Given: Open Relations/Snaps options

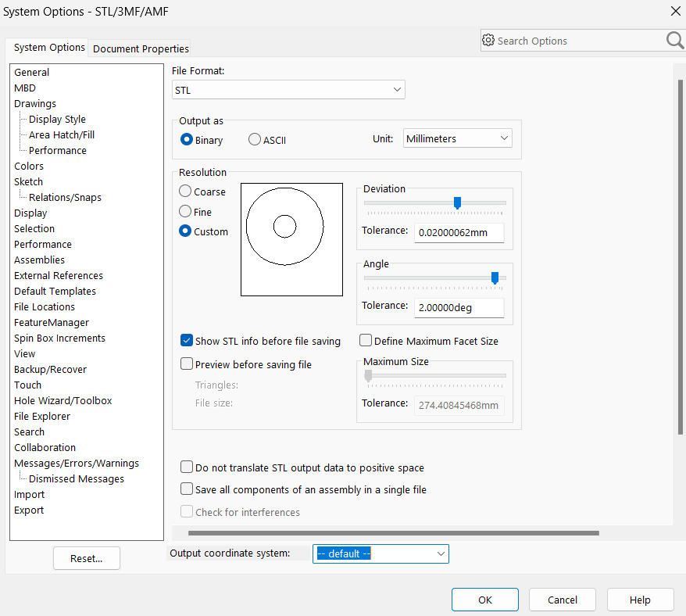Looking at the screenshot, I should (x=65, y=198).
